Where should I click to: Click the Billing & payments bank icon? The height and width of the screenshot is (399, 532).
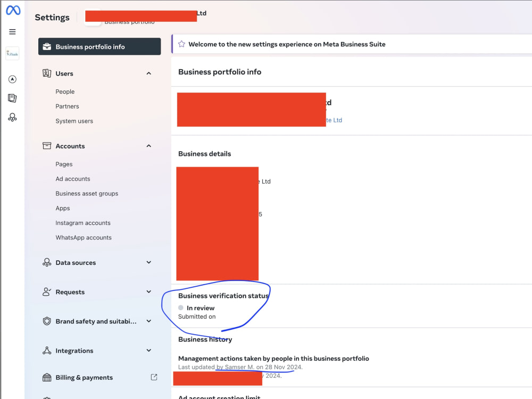click(47, 377)
